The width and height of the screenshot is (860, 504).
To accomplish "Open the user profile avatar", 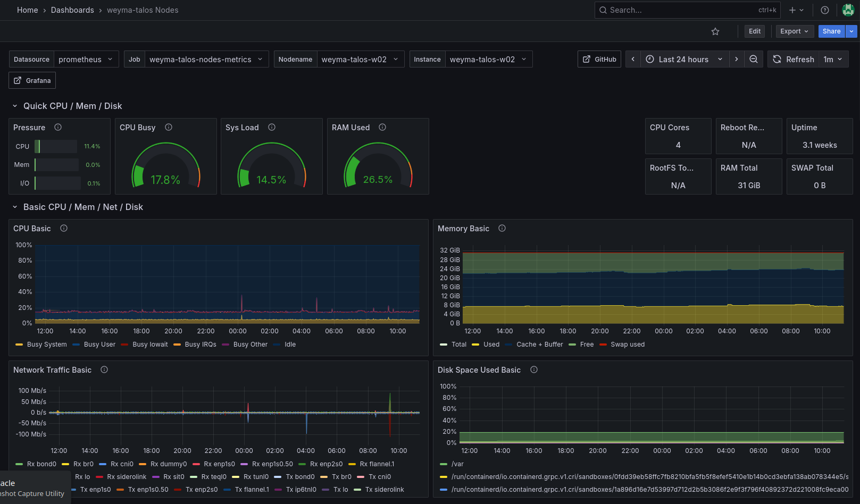I will (848, 10).
